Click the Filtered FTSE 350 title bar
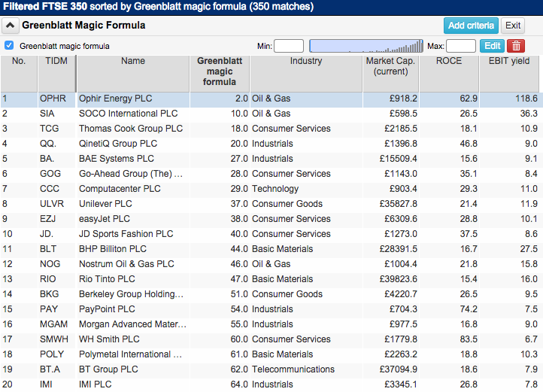Image resolution: width=543 pixels, height=392 pixels. point(271,7)
